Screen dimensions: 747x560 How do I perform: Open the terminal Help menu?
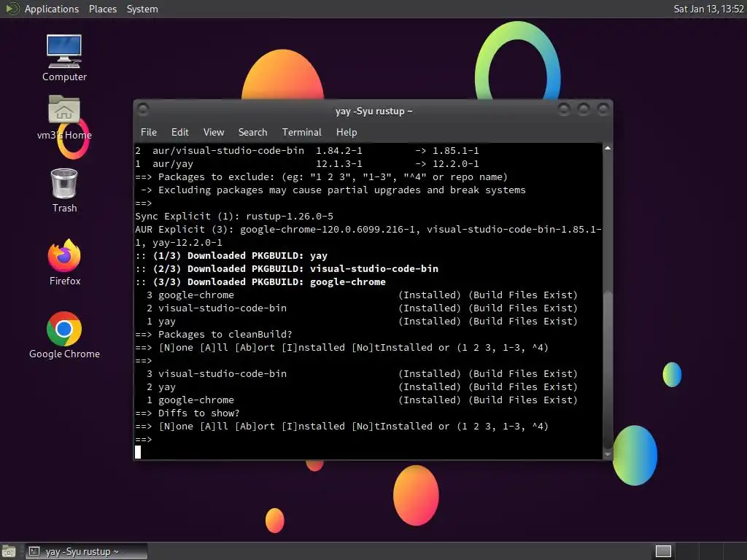click(347, 132)
